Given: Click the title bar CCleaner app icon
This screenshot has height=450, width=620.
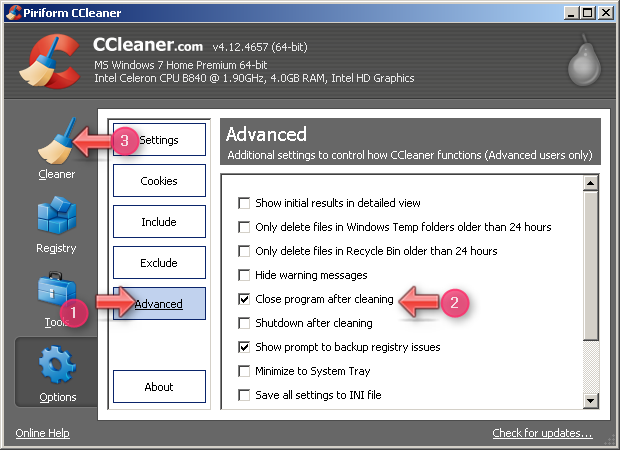Looking at the screenshot, I should (12, 13).
